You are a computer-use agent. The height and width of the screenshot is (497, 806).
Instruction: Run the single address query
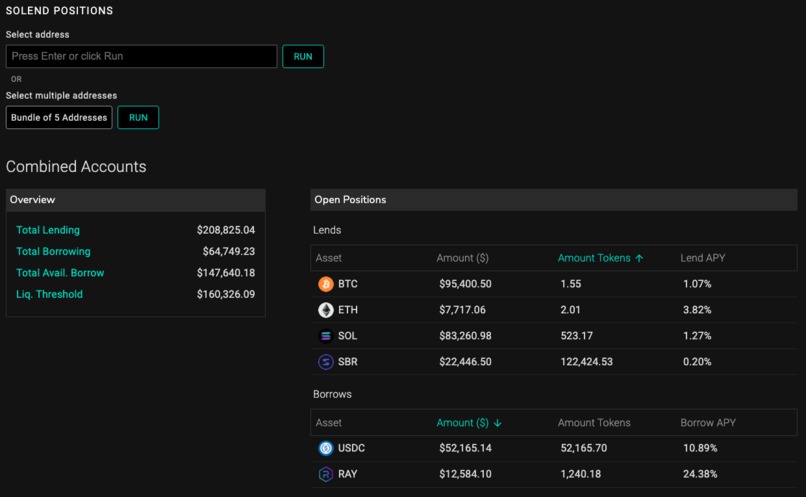[303, 57]
